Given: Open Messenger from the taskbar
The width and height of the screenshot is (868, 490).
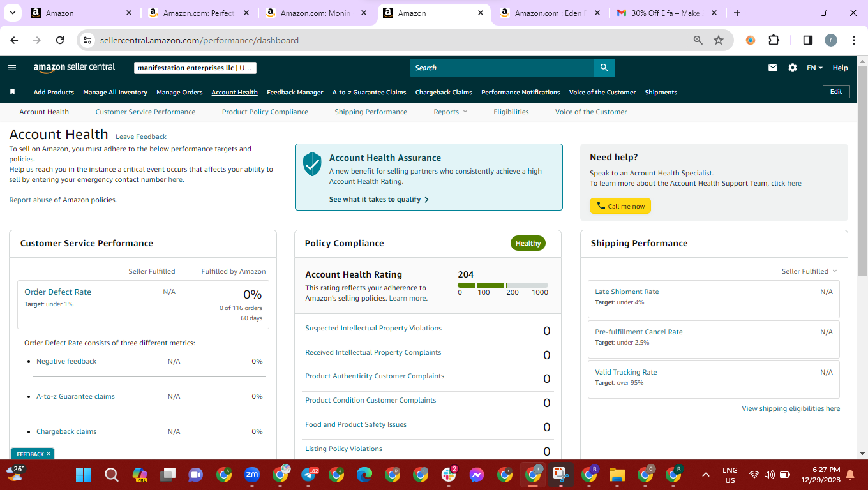Looking at the screenshot, I should pos(477,475).
